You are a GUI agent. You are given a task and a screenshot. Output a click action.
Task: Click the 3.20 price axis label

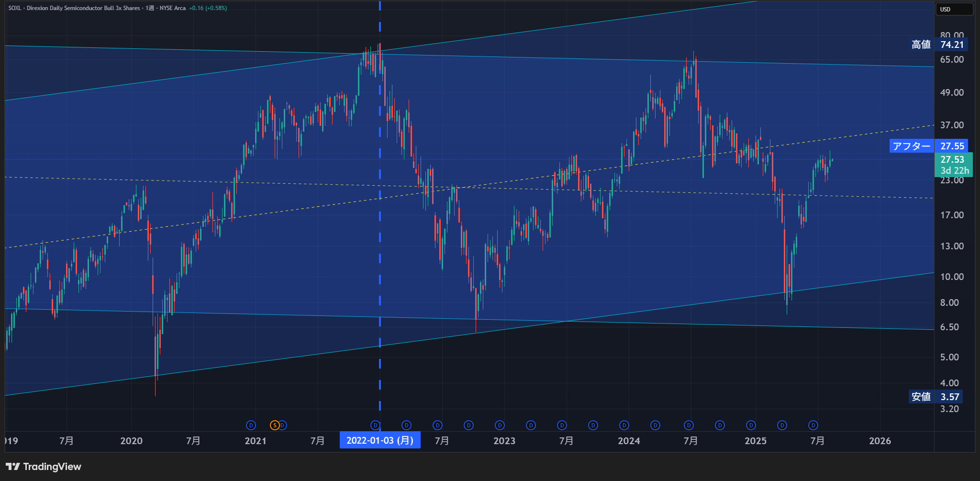coord(949,409)
